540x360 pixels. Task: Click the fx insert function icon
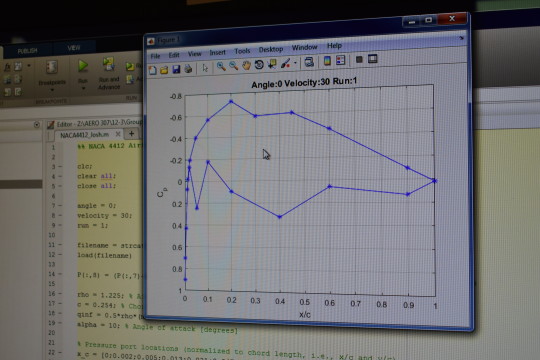[7, 67]
